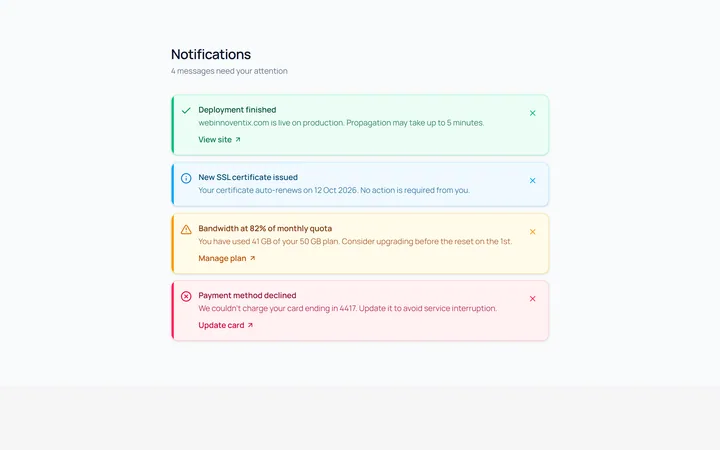Click the New SSL certificate issued title
The height and width of the screenshot is (450, 720).
click(248, 177)
